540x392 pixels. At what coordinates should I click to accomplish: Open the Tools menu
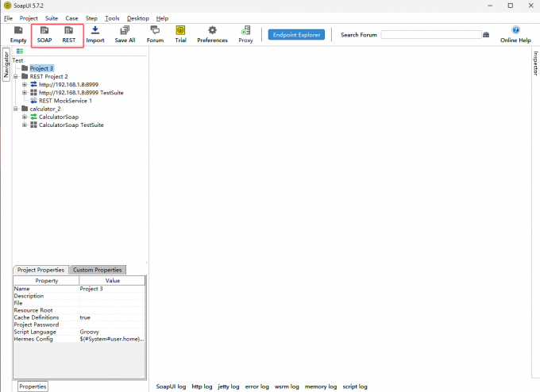pyautogui.click(x=112, y=18)
